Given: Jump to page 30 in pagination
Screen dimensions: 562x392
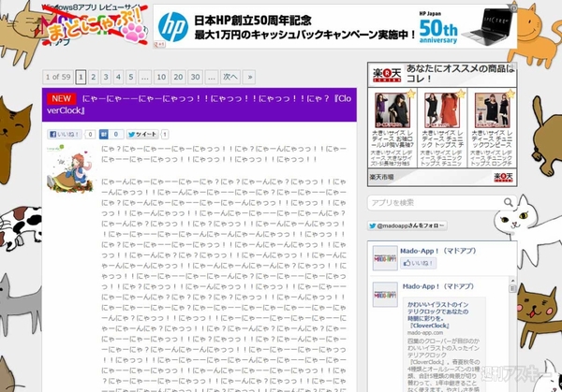Looking at the screenshot, I should [x=195, y=77].
